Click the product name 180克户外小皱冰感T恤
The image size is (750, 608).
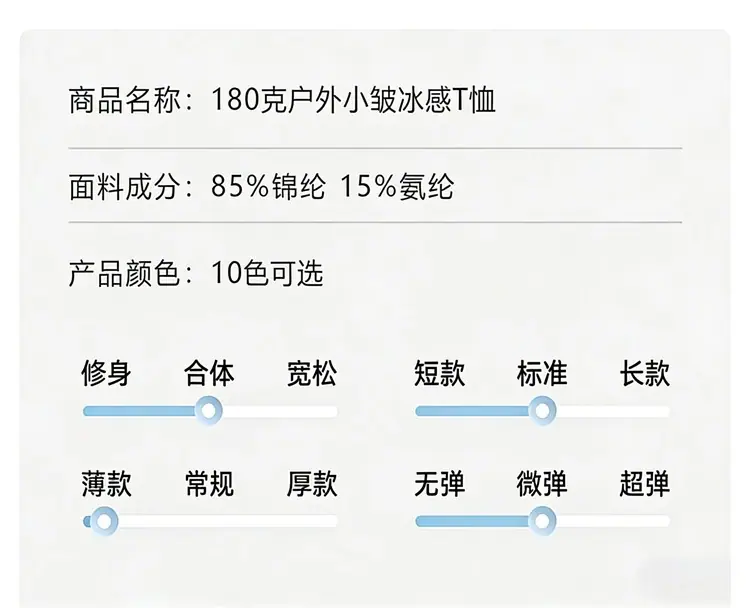click(x=353, y=100)
